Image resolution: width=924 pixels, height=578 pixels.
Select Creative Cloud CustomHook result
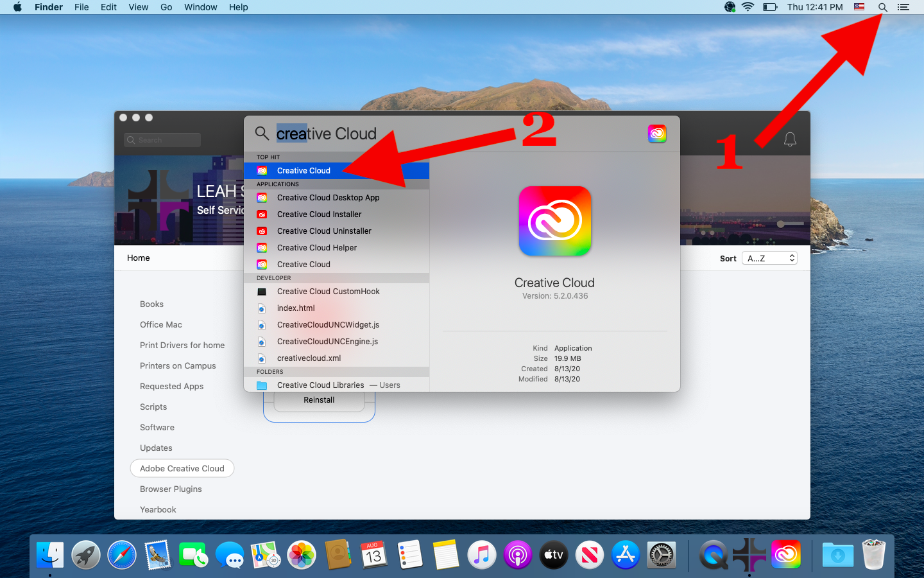click(336, 292)
